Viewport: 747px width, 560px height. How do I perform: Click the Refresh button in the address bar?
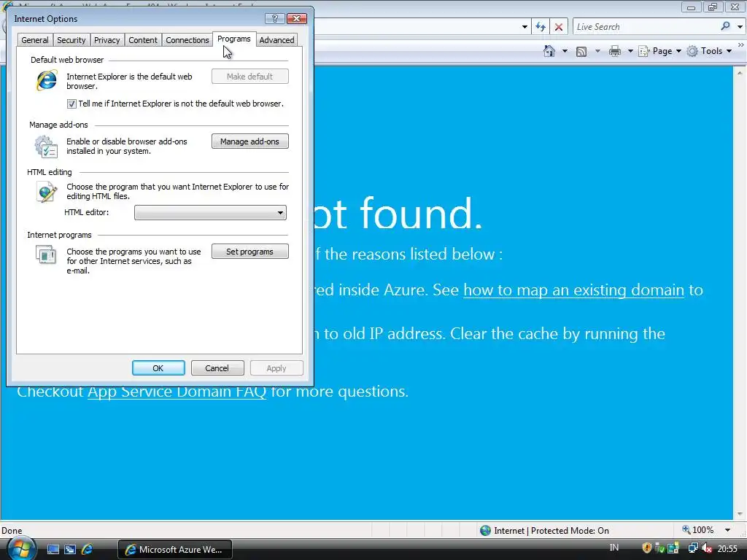[x=541, y=27]
